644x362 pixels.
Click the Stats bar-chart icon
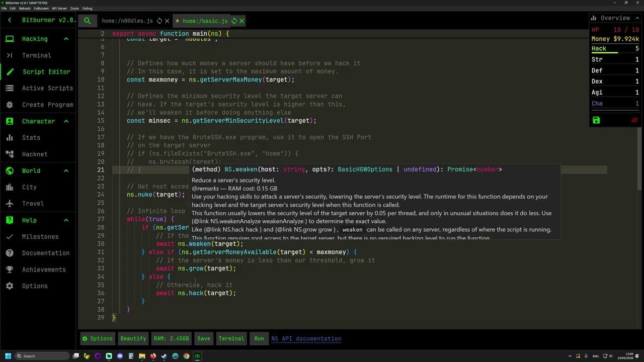tap(10, 138)
